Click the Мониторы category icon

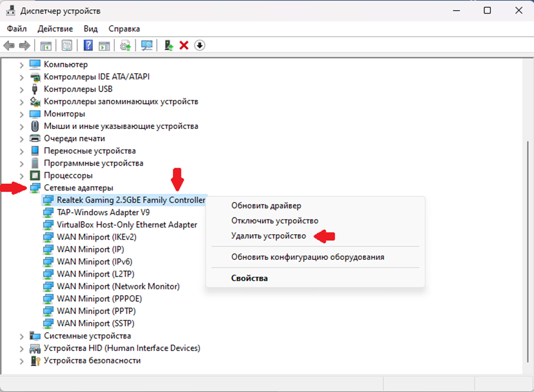pos(35,114)
